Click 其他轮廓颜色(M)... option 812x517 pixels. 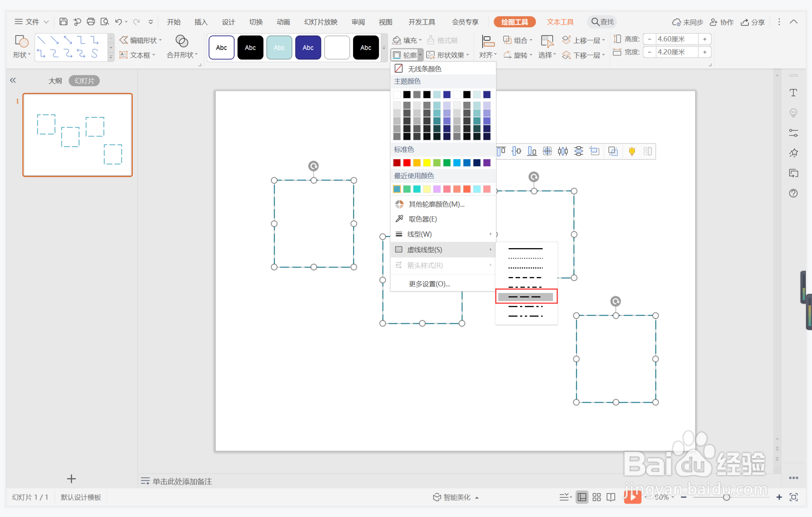tap(436, 204)
